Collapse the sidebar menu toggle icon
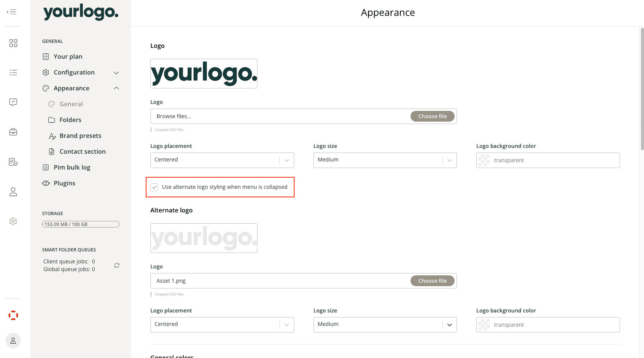Screen dimensions: 644x358 12,12
